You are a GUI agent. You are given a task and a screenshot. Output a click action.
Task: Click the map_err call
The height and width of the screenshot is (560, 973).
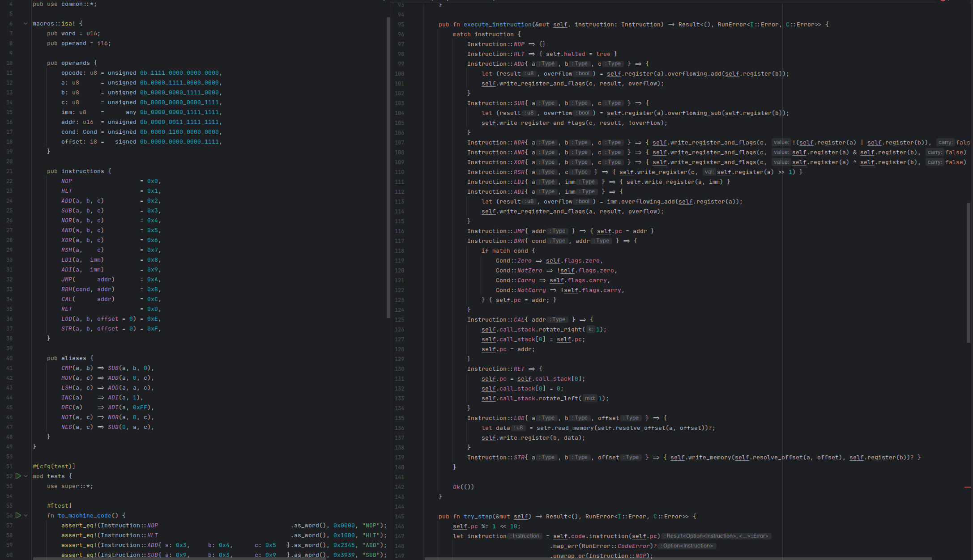(x=565, y=546)
